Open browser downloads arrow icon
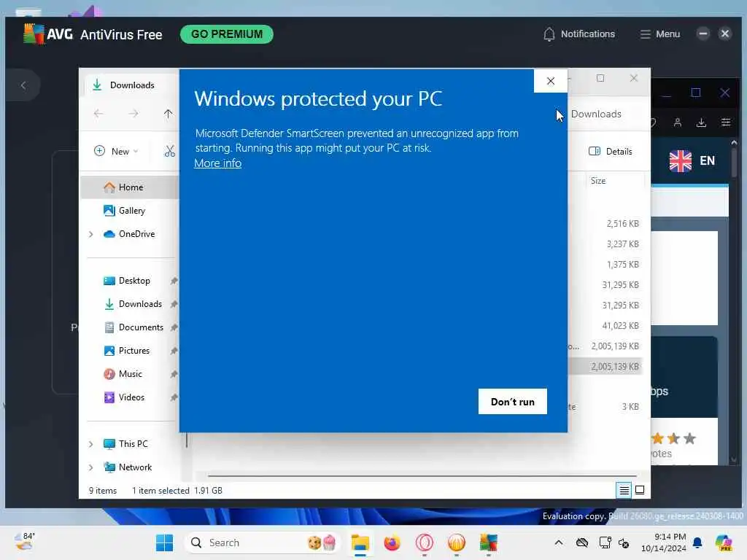The width and height of the screenshot is (747, 560). pos(701,122)
